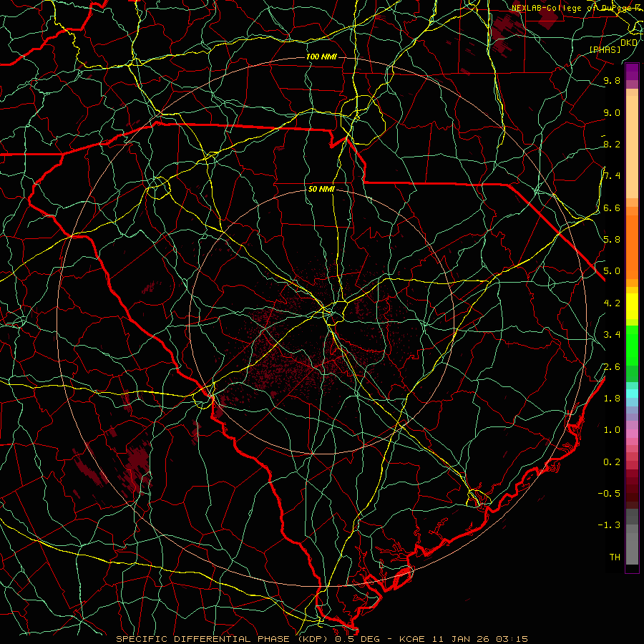Viewport: 644px width, 644px height.
Task: Click the 11 JAN 26 03:15 timestamp
Action: click(x=479, y=639)
